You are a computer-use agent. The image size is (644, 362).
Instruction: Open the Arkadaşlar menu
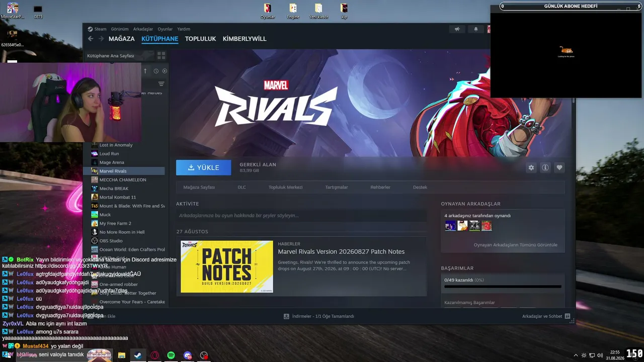pos(143,29)
